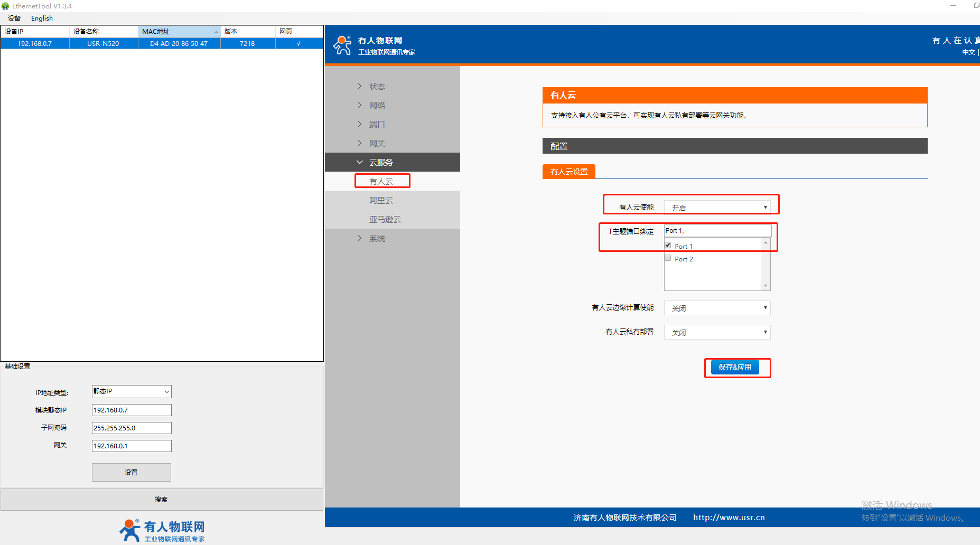Click the bottom-left USR IoT brand logo
Viewport: 980px width, 545px height.
(x=162, y=530)
